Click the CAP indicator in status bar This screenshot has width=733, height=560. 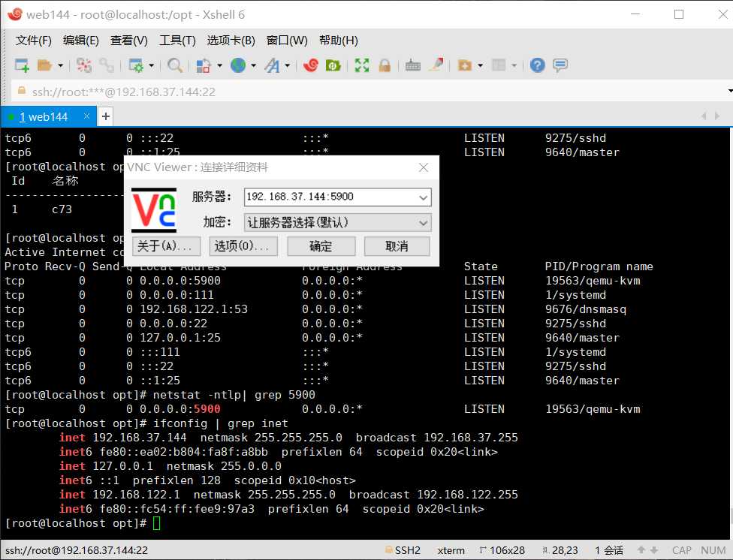pos(682,550)
